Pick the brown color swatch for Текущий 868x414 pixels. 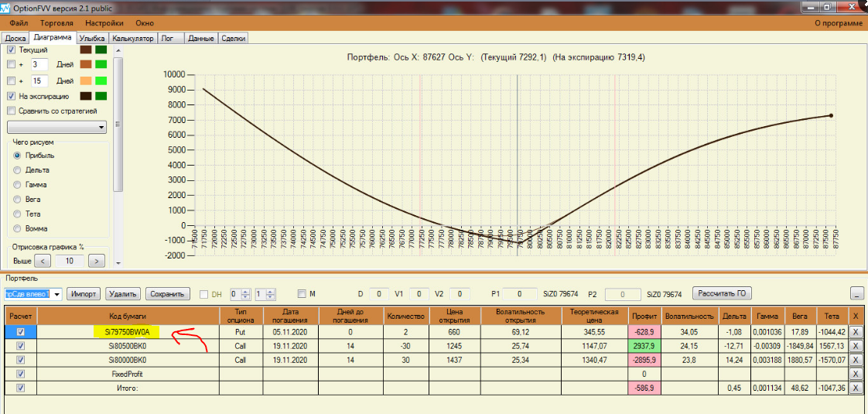pyautogui.click(x=85, y=50)
